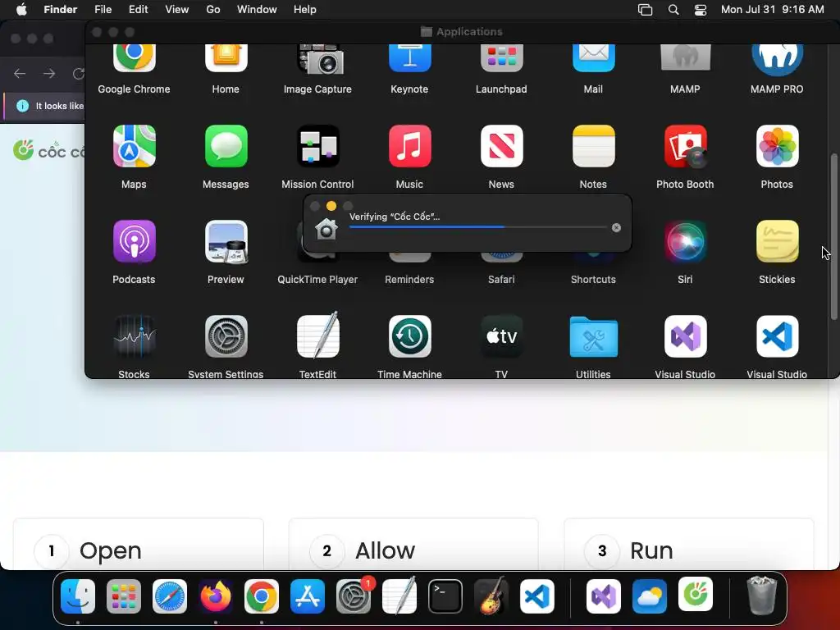Open the Cốc Cốc browser from the Dock

click(x=696, y=594)
